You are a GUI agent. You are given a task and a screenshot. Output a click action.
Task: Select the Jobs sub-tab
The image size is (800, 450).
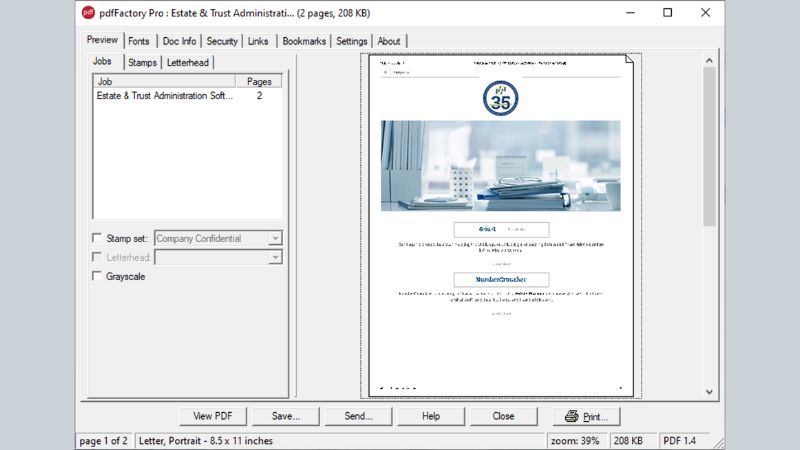102,61
